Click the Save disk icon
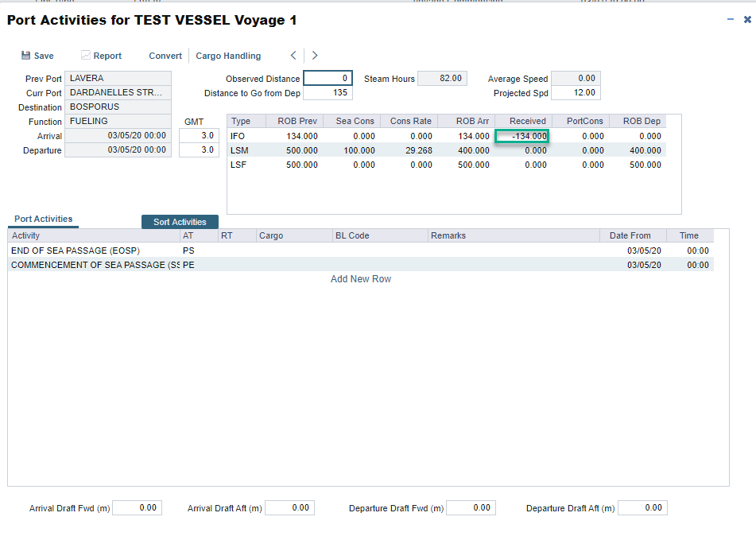The height and width of the screenshot is (536, 756). coord(25,56)
